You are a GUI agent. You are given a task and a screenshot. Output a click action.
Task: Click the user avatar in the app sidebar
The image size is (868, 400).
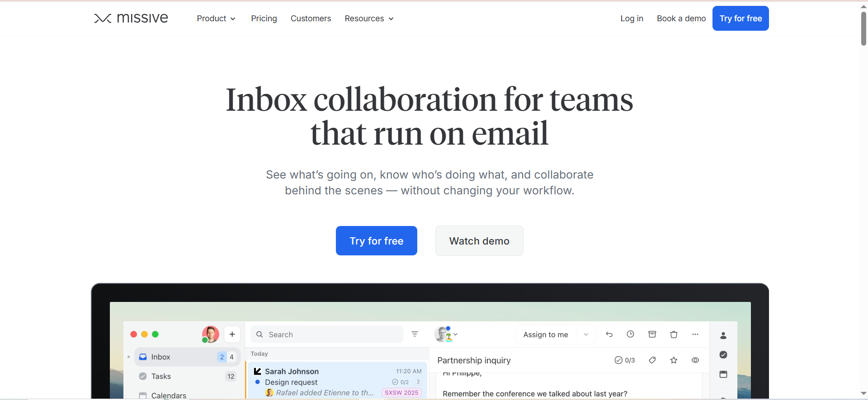click(210, 334)
